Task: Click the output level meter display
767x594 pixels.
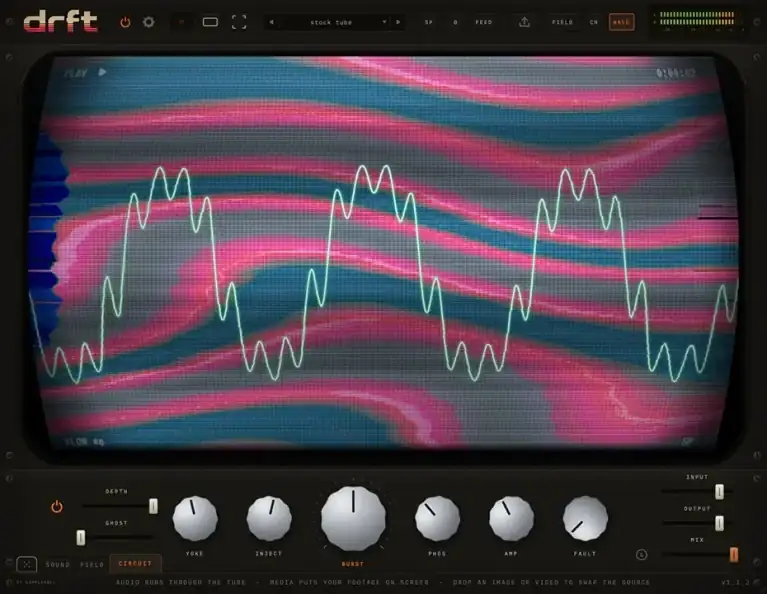Action: point(697,22)
